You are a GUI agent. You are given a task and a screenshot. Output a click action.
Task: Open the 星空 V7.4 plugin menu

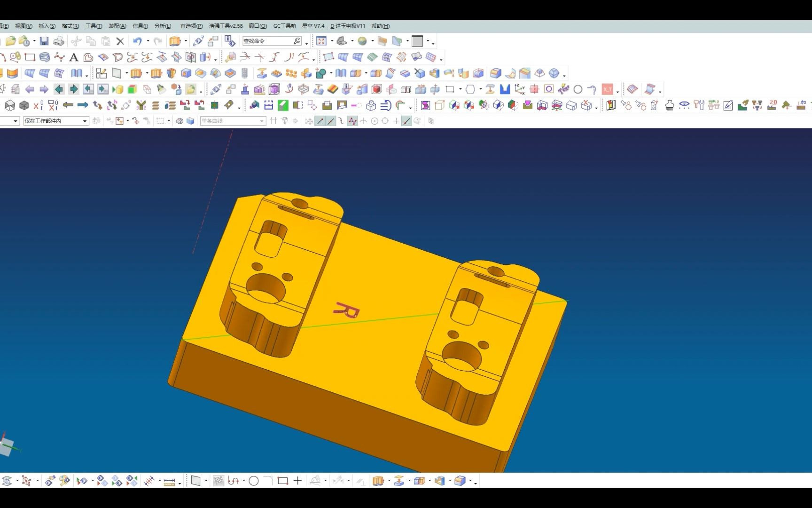point(313,26)
